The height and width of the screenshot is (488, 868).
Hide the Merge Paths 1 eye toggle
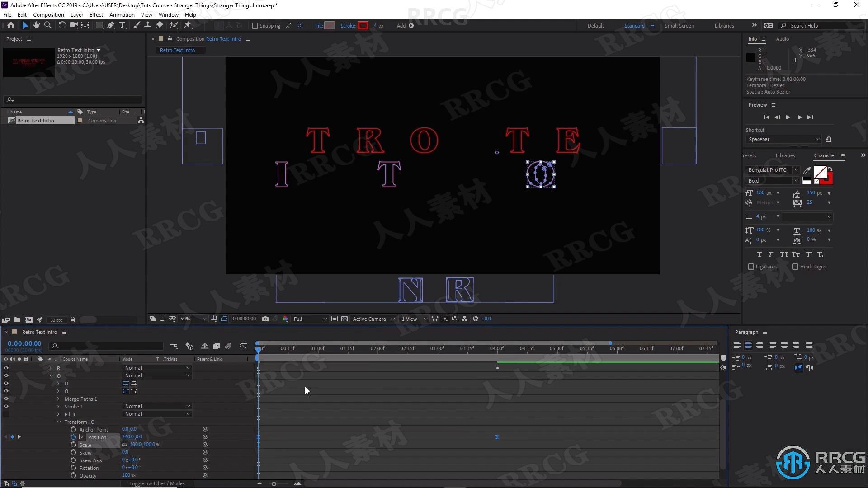click(6, 399)
